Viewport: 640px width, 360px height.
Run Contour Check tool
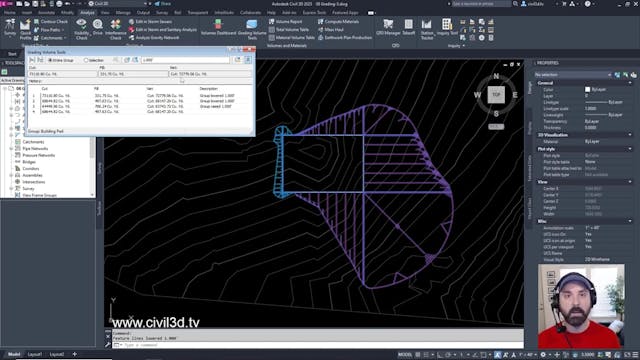click(x=51, y=22)
